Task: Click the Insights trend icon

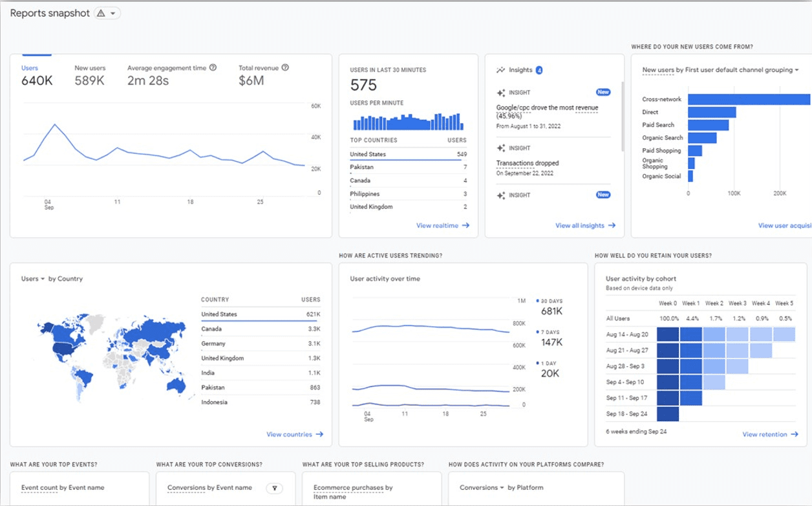Action: (500, 70)
